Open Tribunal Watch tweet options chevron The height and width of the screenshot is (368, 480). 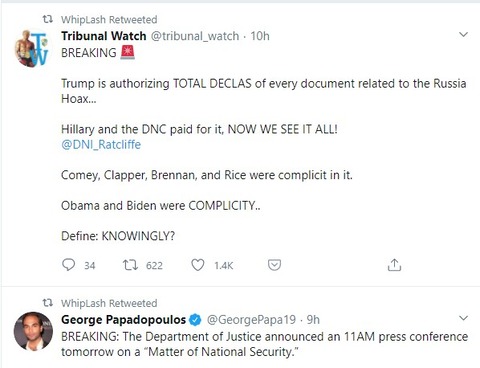(x=464, y=34)
